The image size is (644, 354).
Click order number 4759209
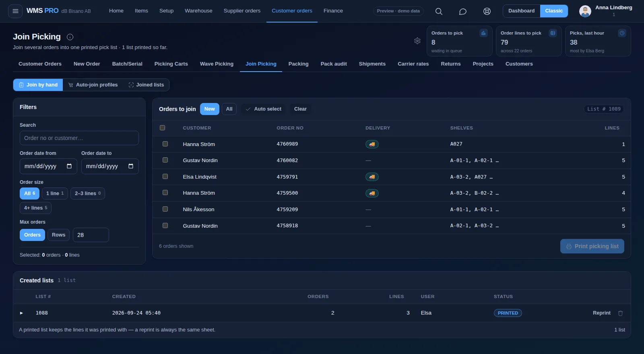pos(287,209)
